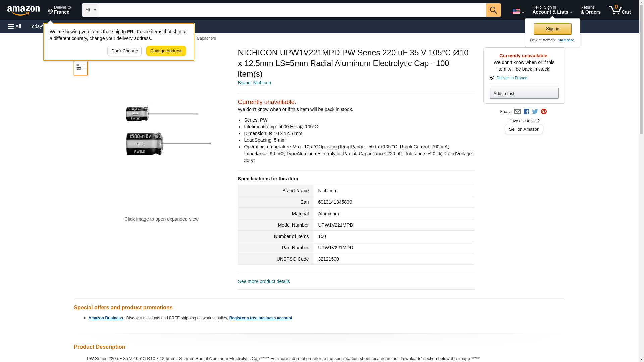Viewport: 644px width, 362px height.
Task: Click the search magnifier button
Action: point(493,10)
